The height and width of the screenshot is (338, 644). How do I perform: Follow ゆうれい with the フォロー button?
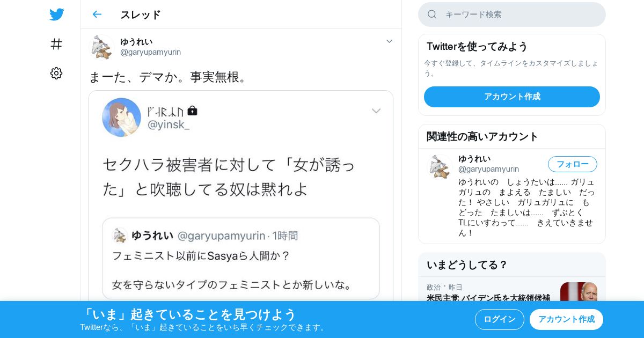[x=573, y=164]
